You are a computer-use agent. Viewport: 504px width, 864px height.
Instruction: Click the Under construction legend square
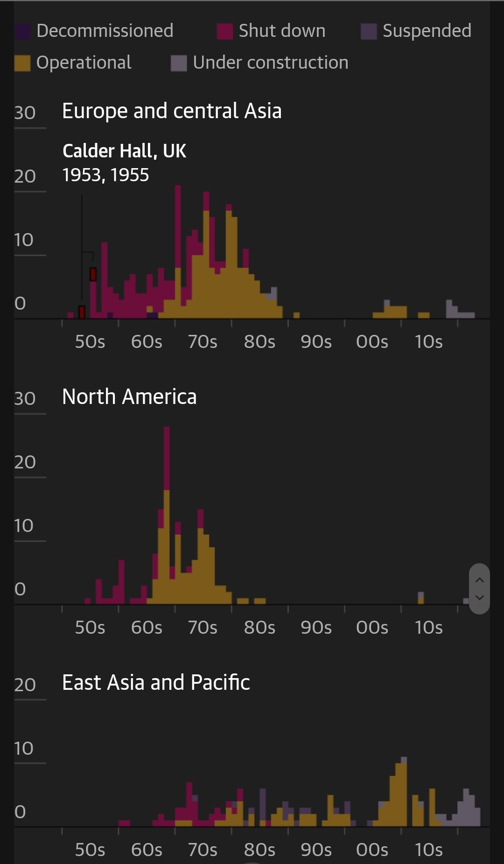coord(179,63)
